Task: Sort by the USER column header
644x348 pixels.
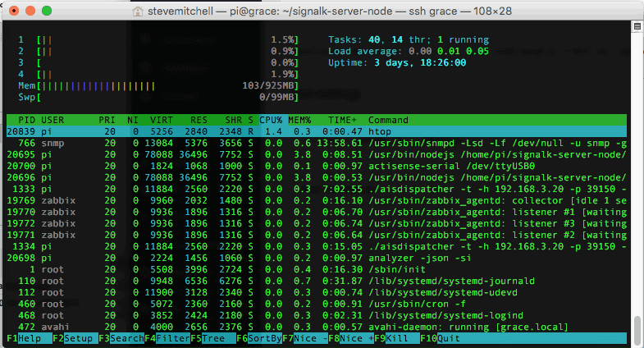Action: [x=53, y=120]
